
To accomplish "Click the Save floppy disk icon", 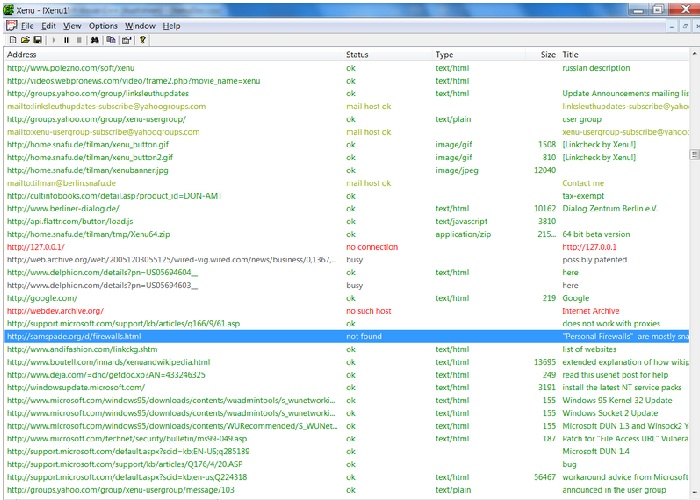I will point(37,40).
